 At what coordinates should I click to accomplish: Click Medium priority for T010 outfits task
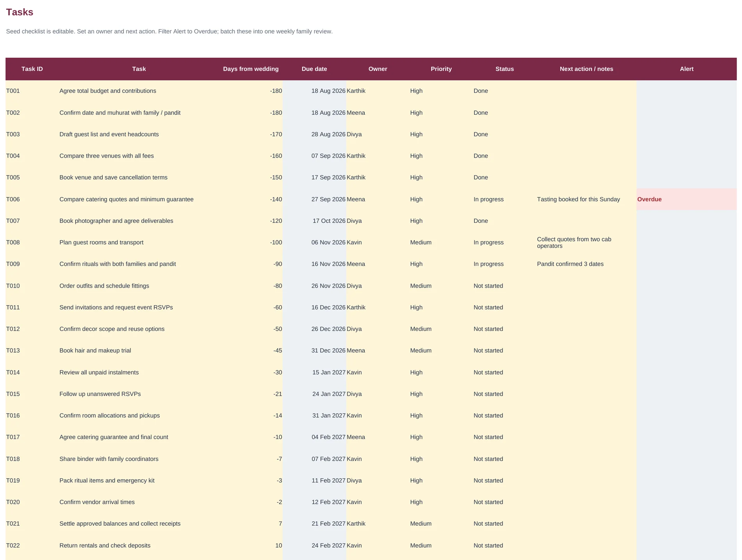tap(441, 286)
